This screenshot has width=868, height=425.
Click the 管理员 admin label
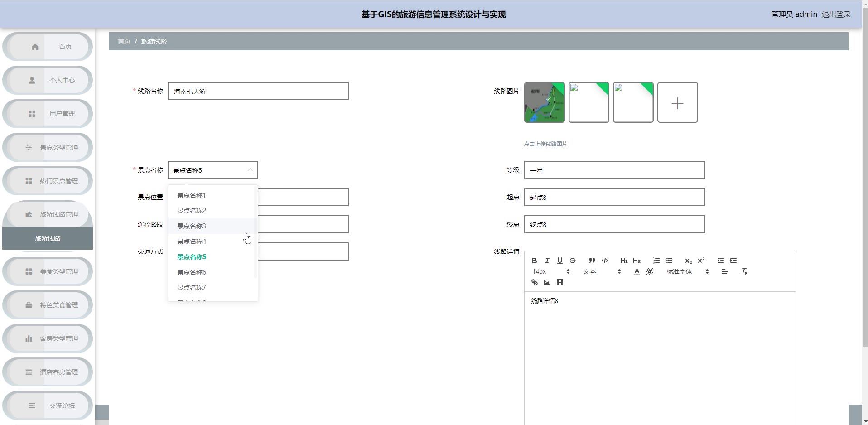(794, 14)
